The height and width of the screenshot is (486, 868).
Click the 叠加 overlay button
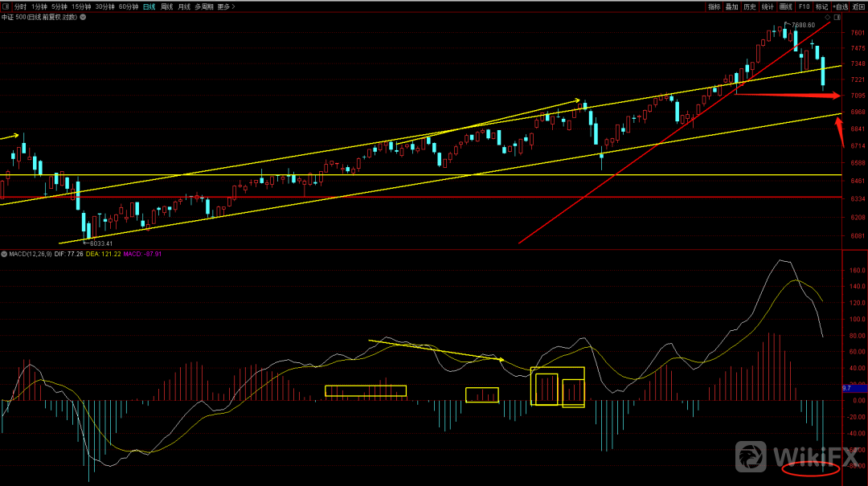[731, 6]
